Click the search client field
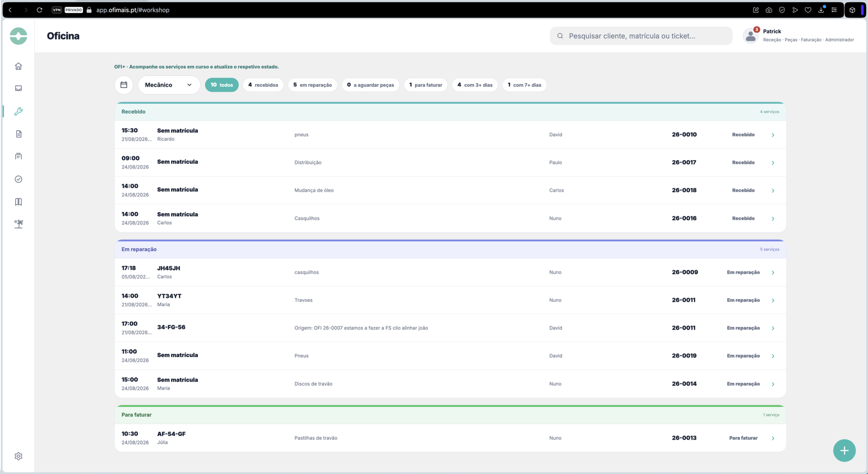 tap(641, 36)
